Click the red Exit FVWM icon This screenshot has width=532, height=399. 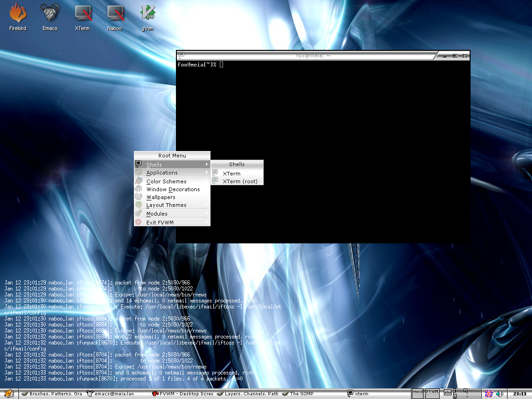(x=139, y=222)
